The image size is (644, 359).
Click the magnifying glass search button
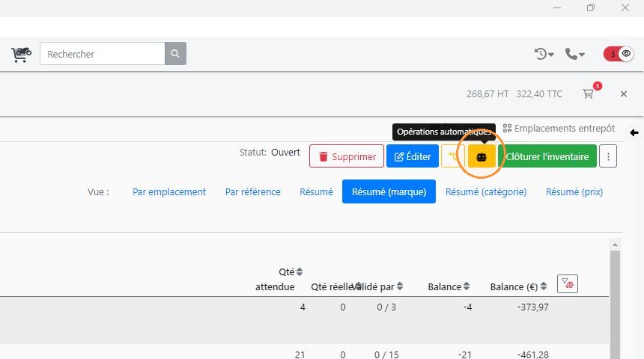pos(175,53)
